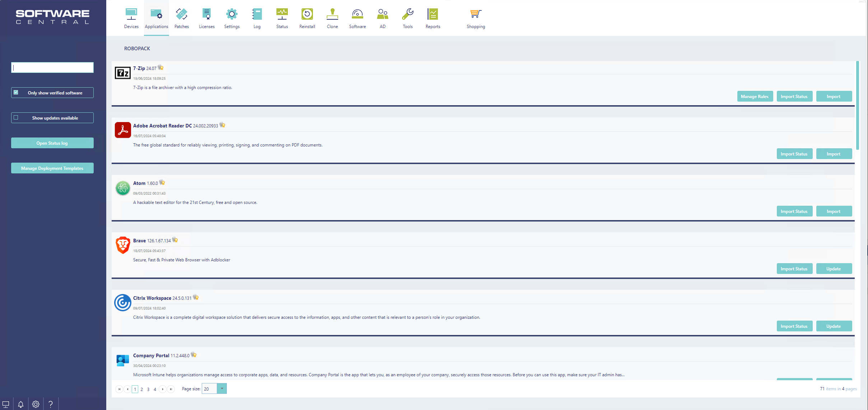Image resolution: width=868 pixels, height=410 pixels.
Task: Open the help question mark icon
Action: 51,404
